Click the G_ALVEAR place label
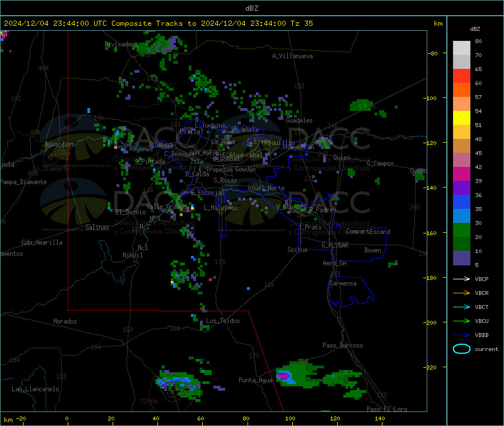Image resolution: width=504 pixels, height=426 pixels. pyautogui.click(x=335, y=245)
